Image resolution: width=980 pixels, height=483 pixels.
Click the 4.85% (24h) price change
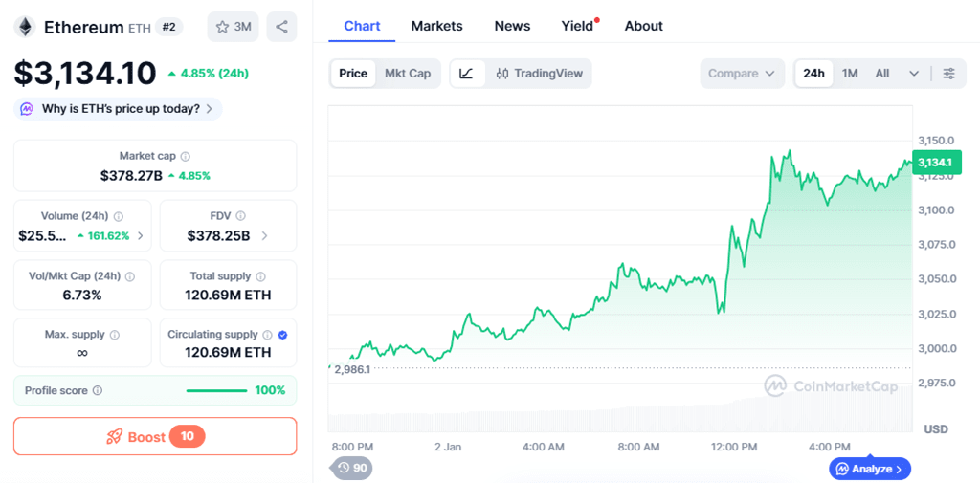[208, 74]
